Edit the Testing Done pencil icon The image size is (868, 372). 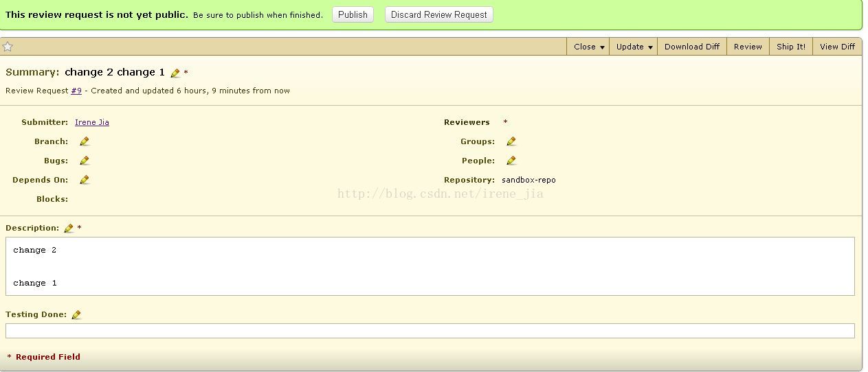click(x=76, y=314)
